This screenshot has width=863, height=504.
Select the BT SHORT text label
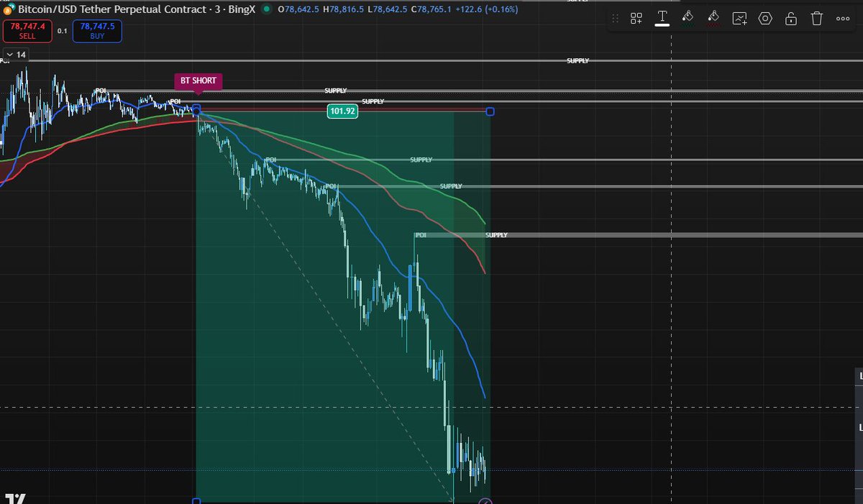tap(198, 81)
